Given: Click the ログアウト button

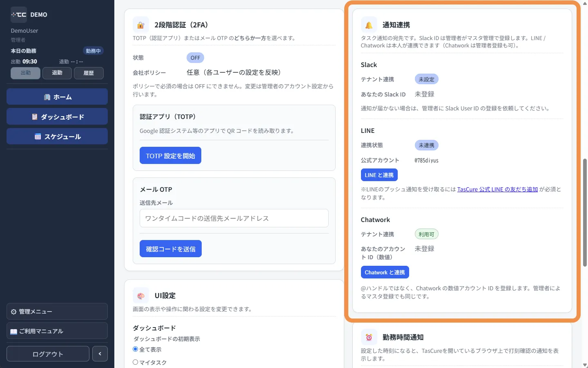Looking at the screenshot, I should click(48, 354).
